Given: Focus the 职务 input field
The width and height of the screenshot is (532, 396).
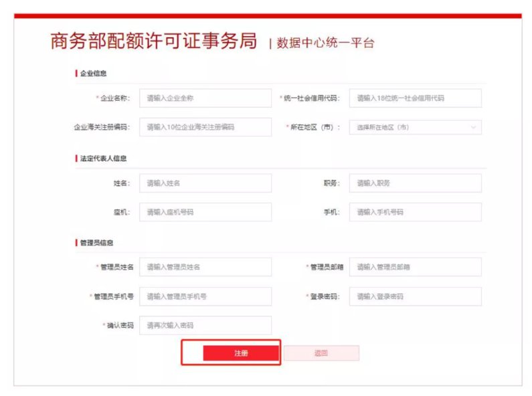Looking at the screenshot, I should pyautogui.click(x=415, y=183).
